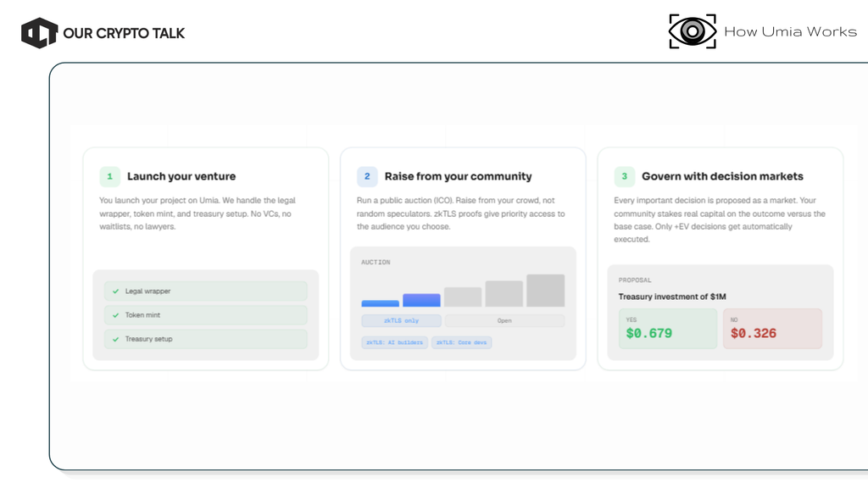868x488 pixels.
Task: Click the How Umia Works title
Action: pos(791,31)
